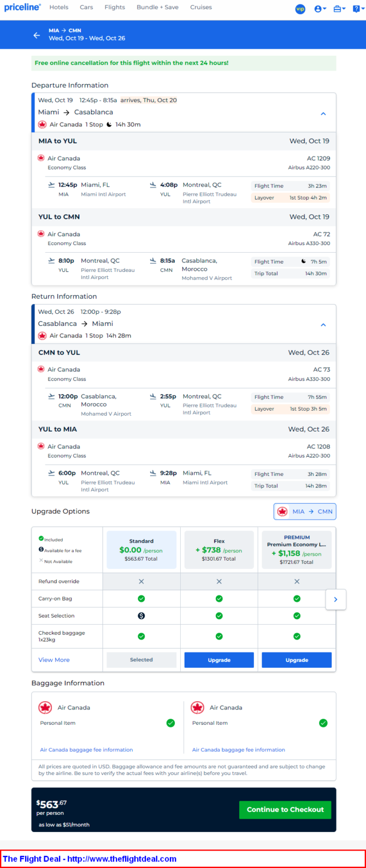This screenshot has width=366, height=868.
Task: Click View More upgrade features
Action: (54, 660)
